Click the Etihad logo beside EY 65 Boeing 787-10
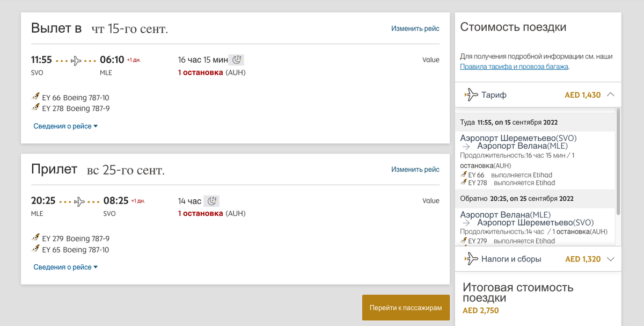Screen dimensions: 644x326 click(36, 249)
